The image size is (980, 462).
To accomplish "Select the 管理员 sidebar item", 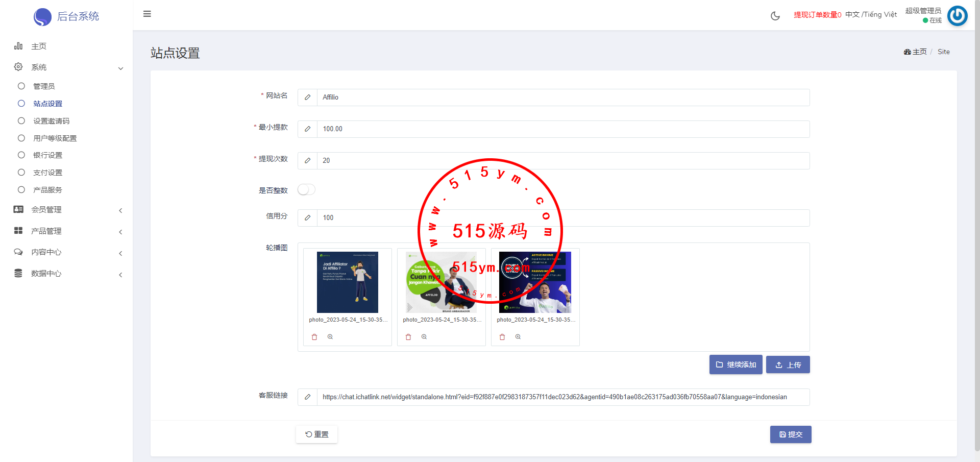I will [44, 86].
